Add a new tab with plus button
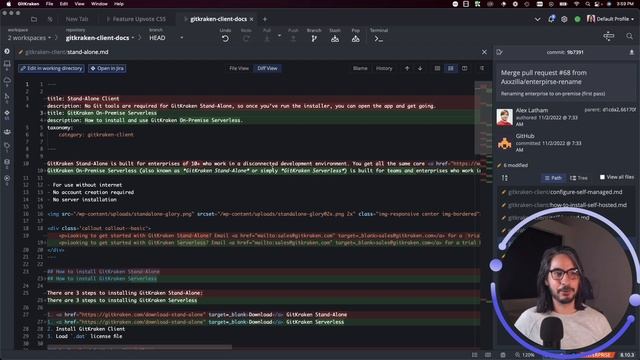640x360 pixels. (264, 19)
